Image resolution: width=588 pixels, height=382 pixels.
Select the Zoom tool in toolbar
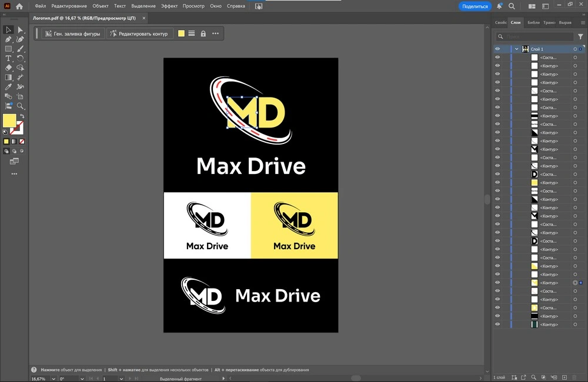tap(21, 106)
